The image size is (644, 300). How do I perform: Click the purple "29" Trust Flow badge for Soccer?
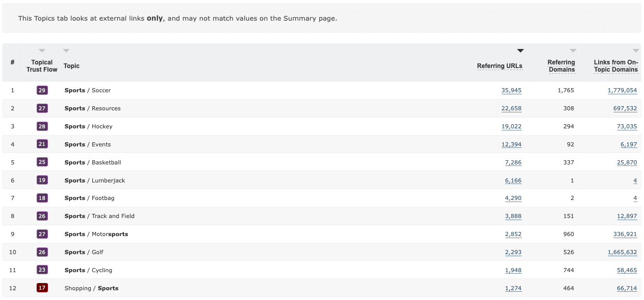[42, 90]
